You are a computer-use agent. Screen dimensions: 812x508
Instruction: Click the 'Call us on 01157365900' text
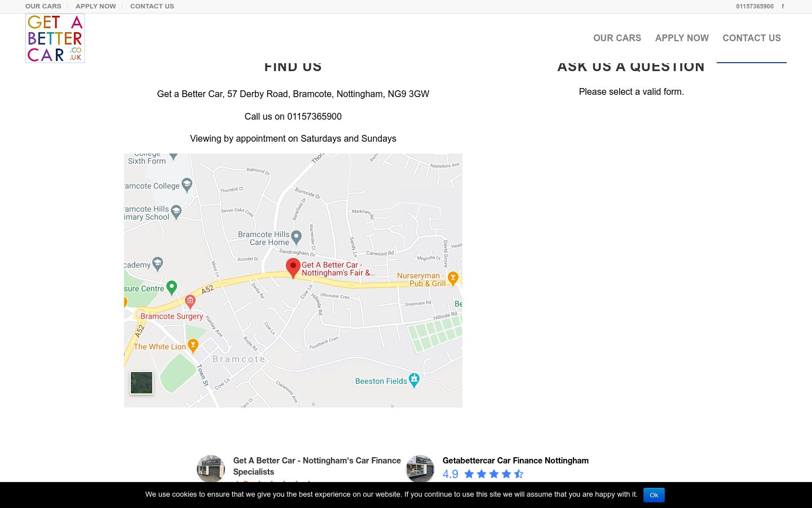tap(293, 116)
